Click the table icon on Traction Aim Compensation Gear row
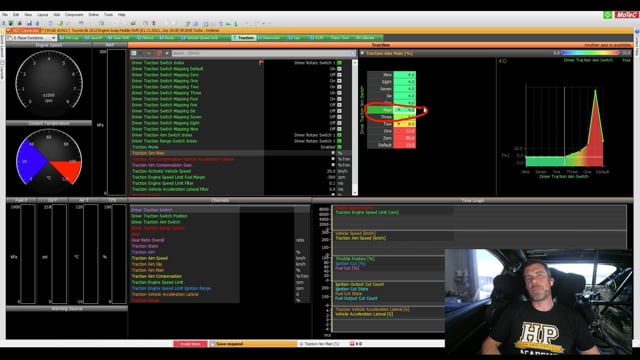The image size is (640, 360). [333, 165]
